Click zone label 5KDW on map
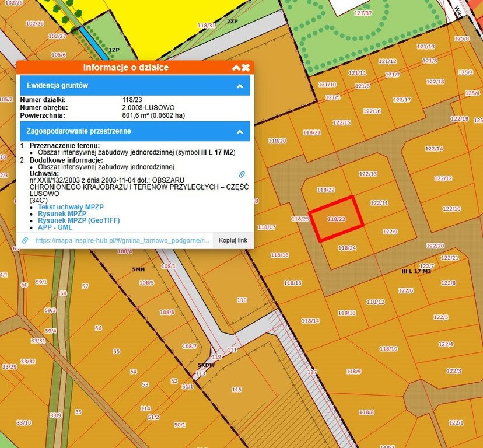The width and height of the screenshot is (483, 448). pos(206,365)
